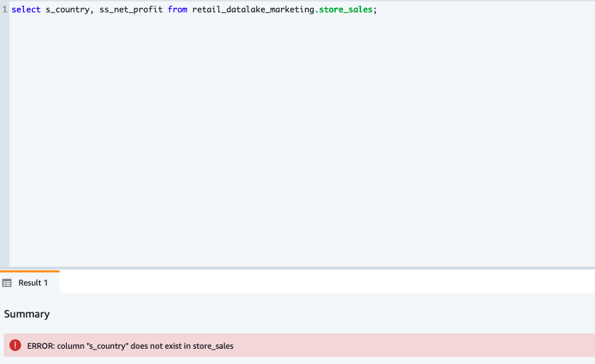Viewport: 595px width, 364px height.
Task: Click ss_net_profit in the SQL statement
Action: [131, 9]
